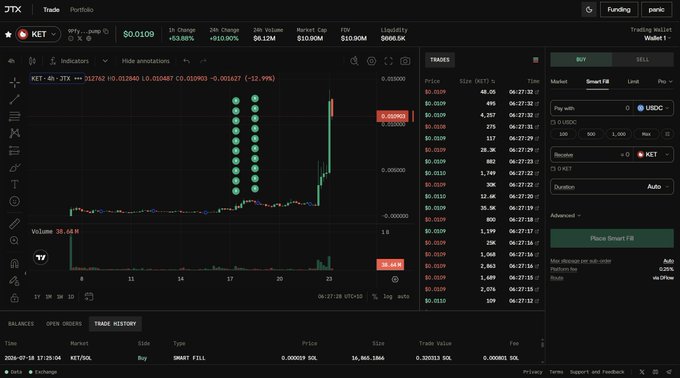Open the Indicators menu
680x378 pixels.
(x=69, y=61)
